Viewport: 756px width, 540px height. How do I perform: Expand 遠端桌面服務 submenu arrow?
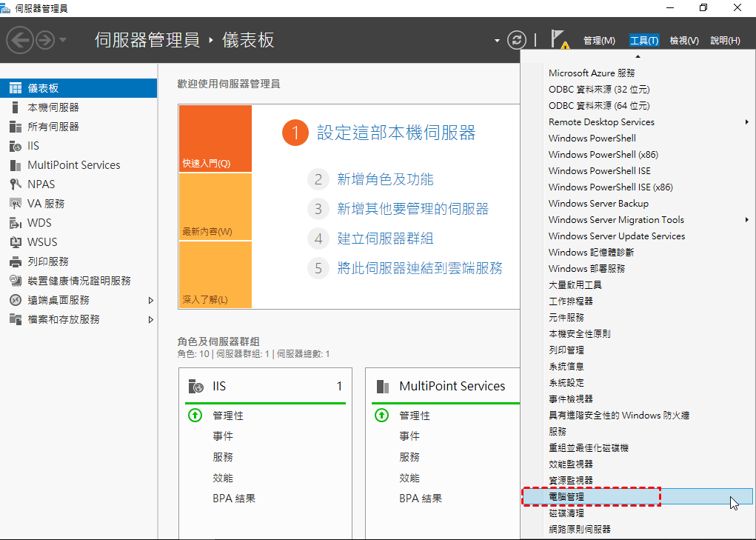pyautogui.click(x=151, y=301)
